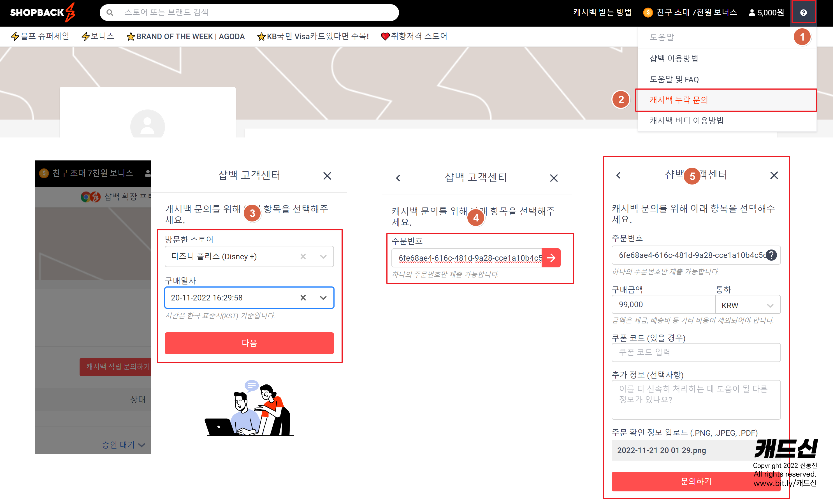This screenshot has height=504, width=833.
Task: Open the purchase date dropdown arrow
Action: coord(323,297)
